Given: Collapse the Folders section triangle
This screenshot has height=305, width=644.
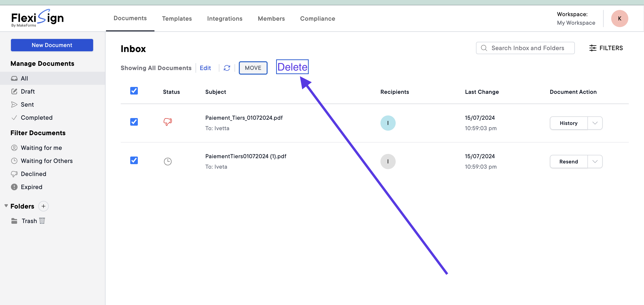Looking at the screenshot, I should pos(6,205).
